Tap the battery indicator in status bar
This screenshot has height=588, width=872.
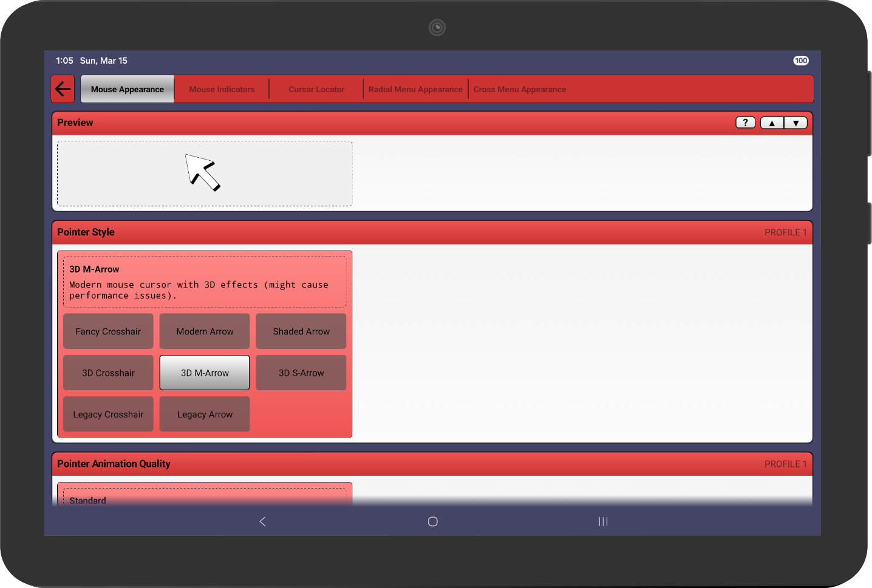[800, 61]
